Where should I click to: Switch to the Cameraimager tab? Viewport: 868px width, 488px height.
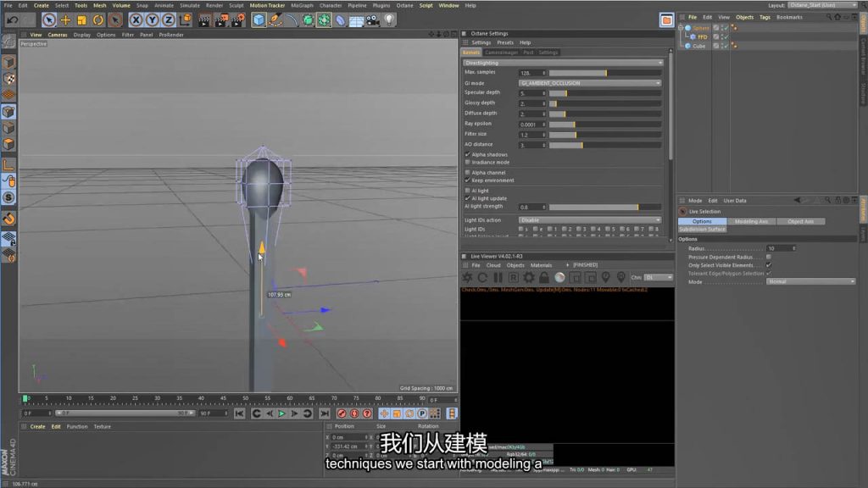[501, 53]
